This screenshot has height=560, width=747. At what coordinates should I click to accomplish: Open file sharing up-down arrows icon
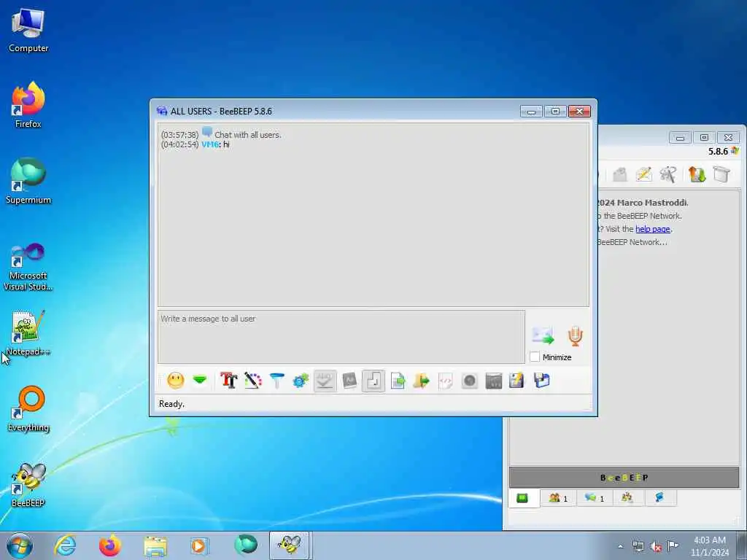(x=697, y=174)
